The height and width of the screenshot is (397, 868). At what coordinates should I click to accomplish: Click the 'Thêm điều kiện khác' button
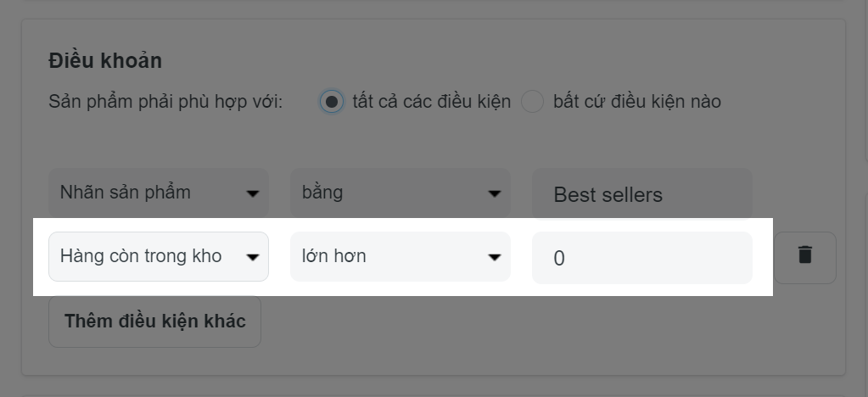[154, 322]
